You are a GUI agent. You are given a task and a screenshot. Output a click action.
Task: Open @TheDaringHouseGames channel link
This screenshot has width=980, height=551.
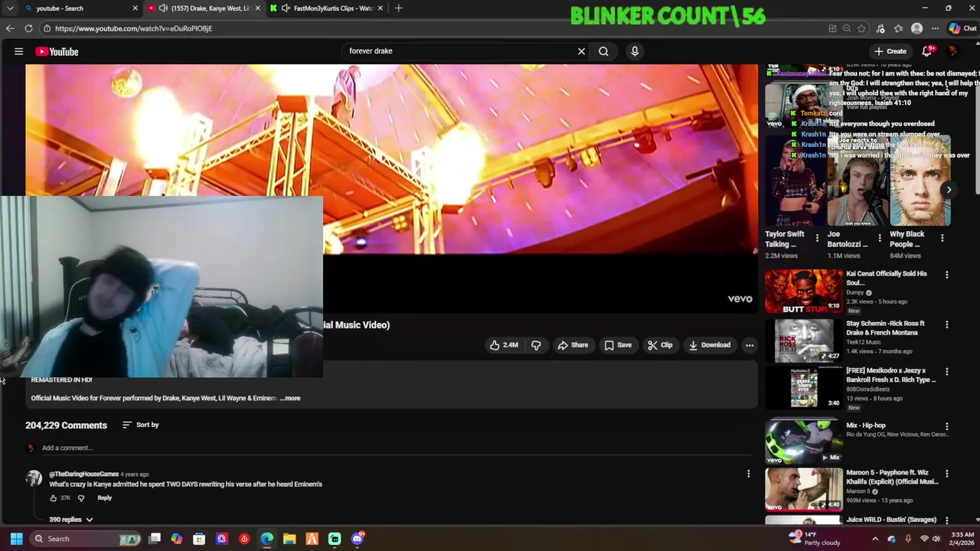click(x=84, y=474)
